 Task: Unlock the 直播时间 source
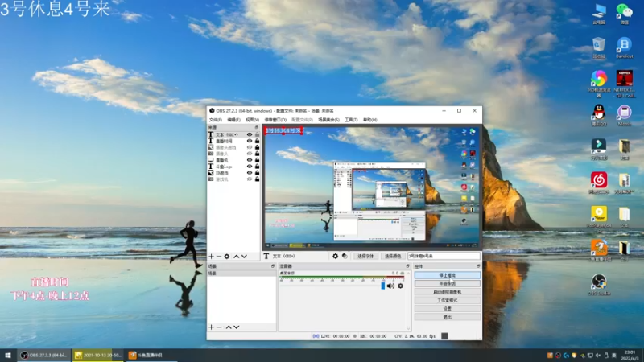click(257, 141)
